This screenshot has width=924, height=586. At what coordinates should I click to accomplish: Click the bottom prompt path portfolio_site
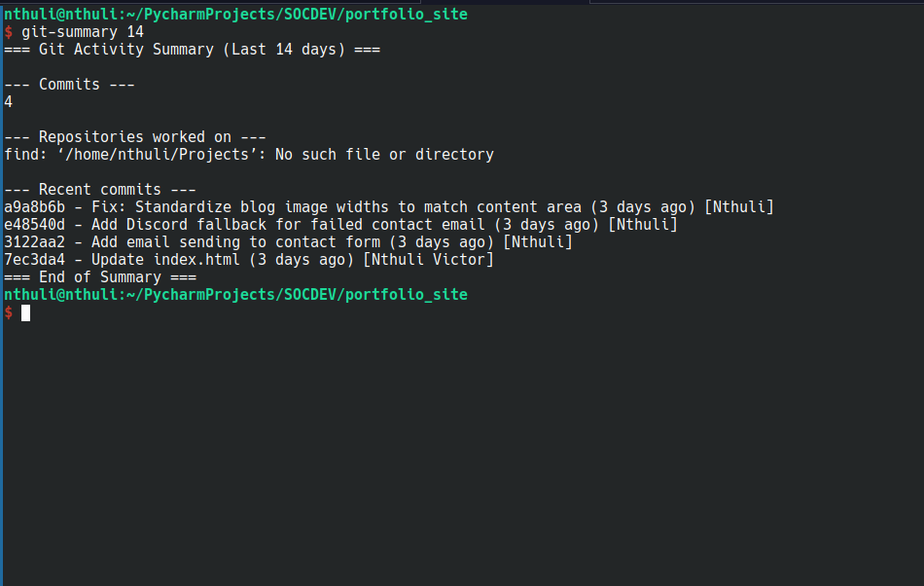[x=406, y=294]
